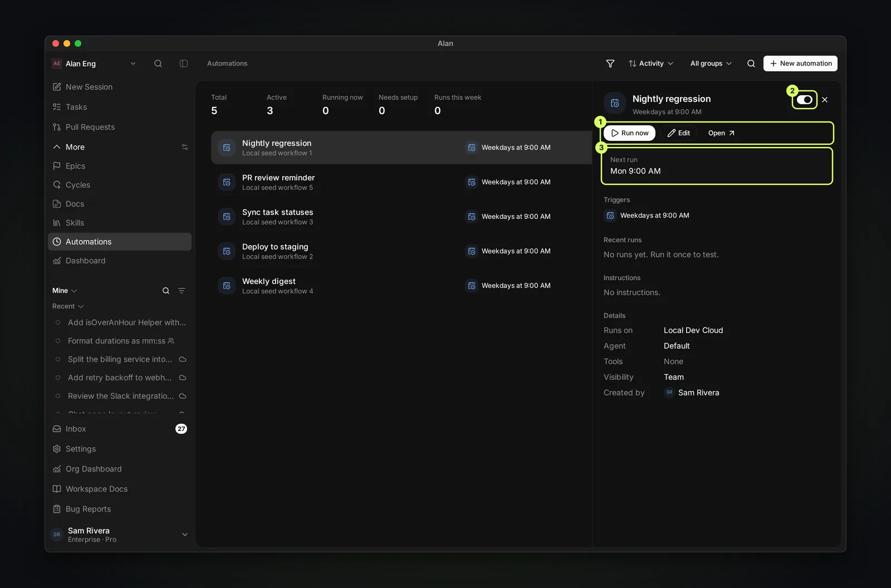
Task: Click the filter funnel icon in toolbar
Action: [x=610, y=63]
